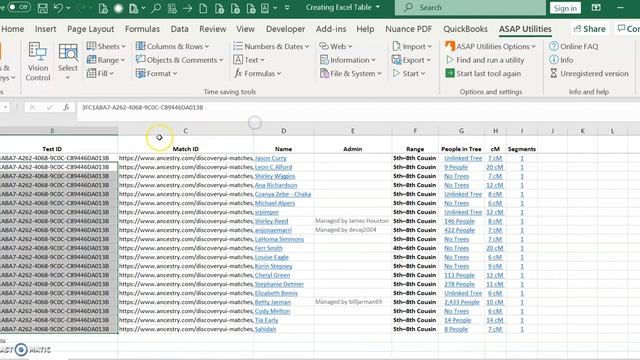Viewport: 640px width, 360px height.
Task: Click the 146 People link
Action: (x=459, y=221)
